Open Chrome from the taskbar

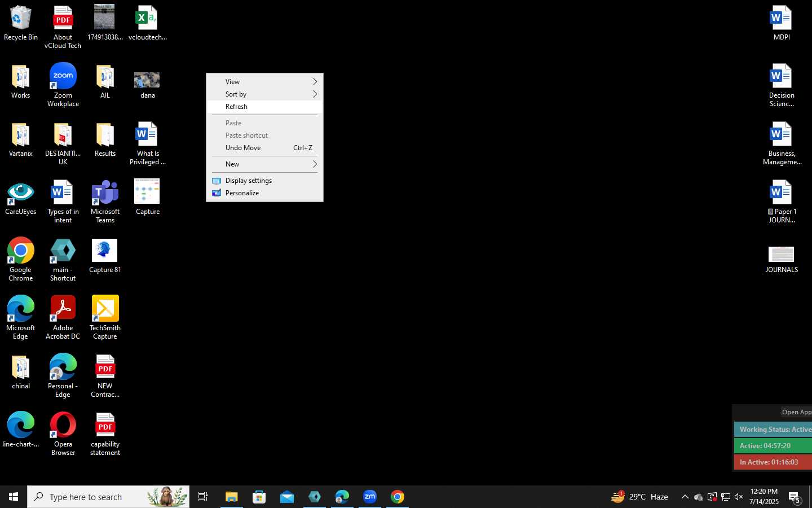tap(398, 497)
